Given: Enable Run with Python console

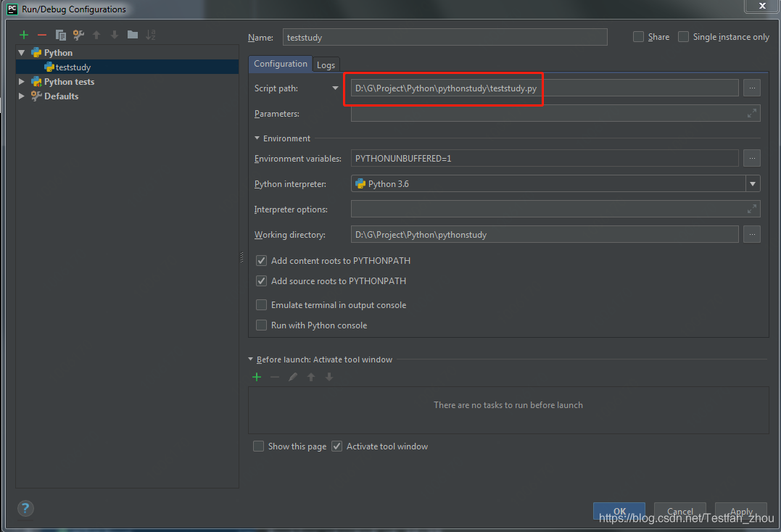Looking at the screenshot, I should pyautogui.click(x=261, y=325).
